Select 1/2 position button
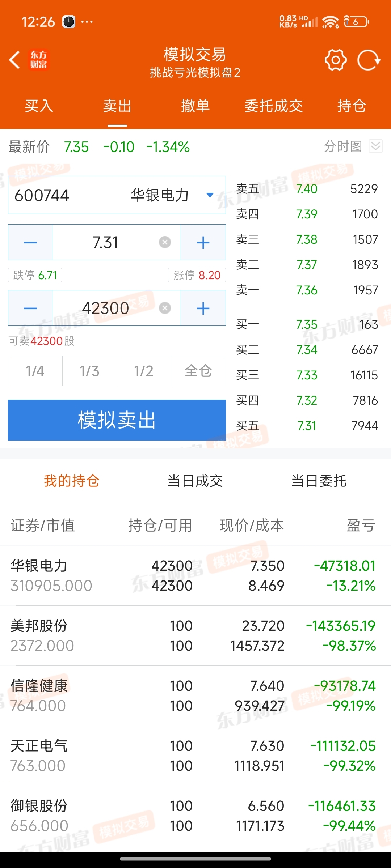 pos(144,371)
